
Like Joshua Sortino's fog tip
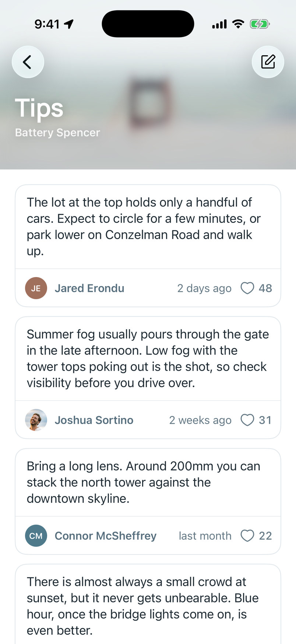(x=247, y=420)
